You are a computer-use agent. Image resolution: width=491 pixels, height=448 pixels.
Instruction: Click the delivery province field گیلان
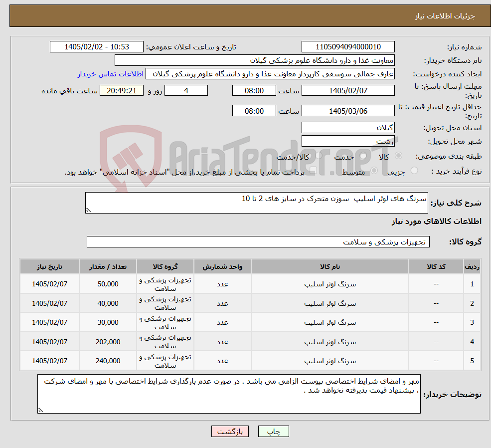point(348,128)
